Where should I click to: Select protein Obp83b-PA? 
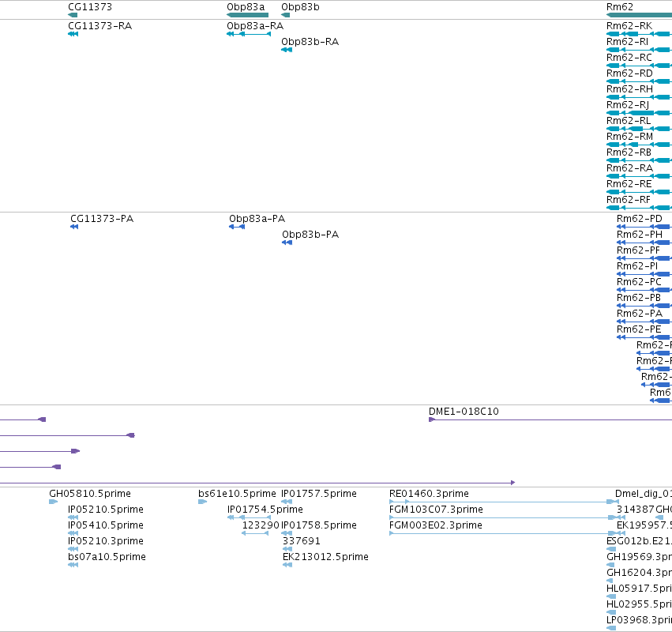point(310,235)
